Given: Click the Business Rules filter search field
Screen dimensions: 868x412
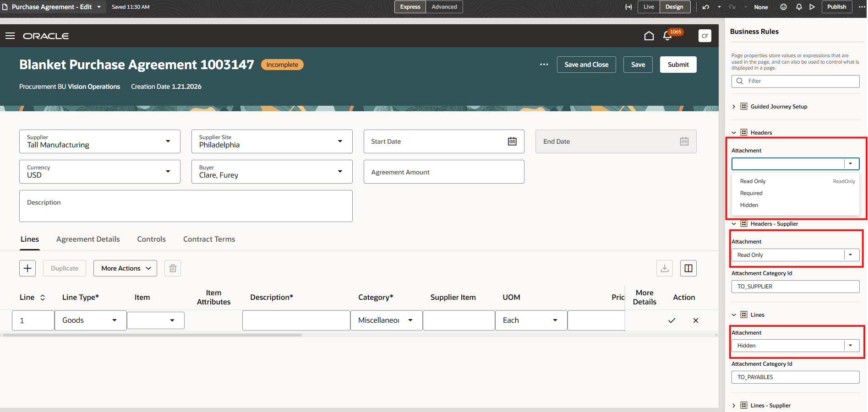Looking at the screenshot, I should (795, 81).
